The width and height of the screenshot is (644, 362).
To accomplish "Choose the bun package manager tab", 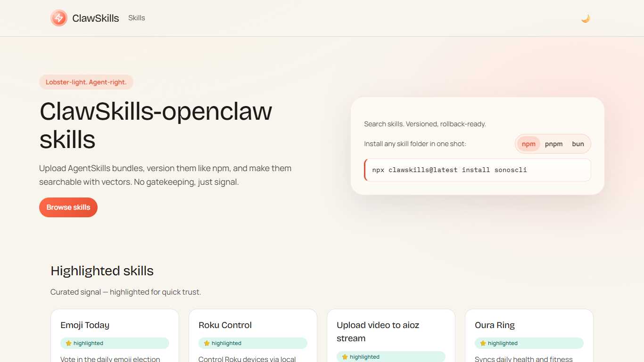I will (578, 144).
